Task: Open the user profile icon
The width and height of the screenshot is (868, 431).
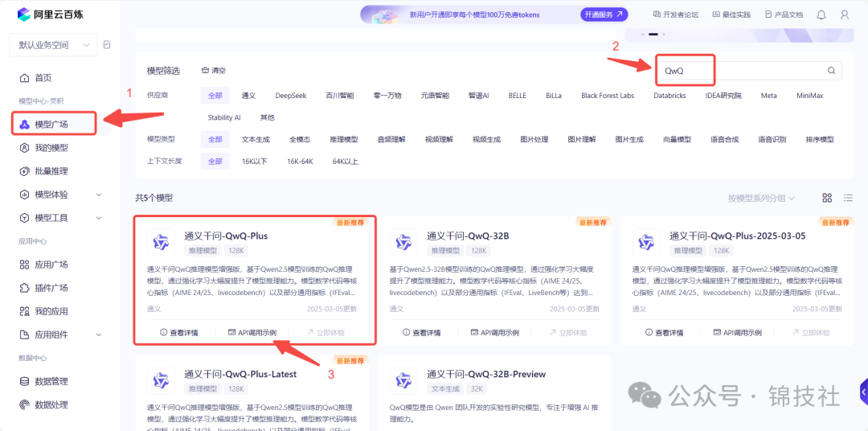Action: point(844,14)
